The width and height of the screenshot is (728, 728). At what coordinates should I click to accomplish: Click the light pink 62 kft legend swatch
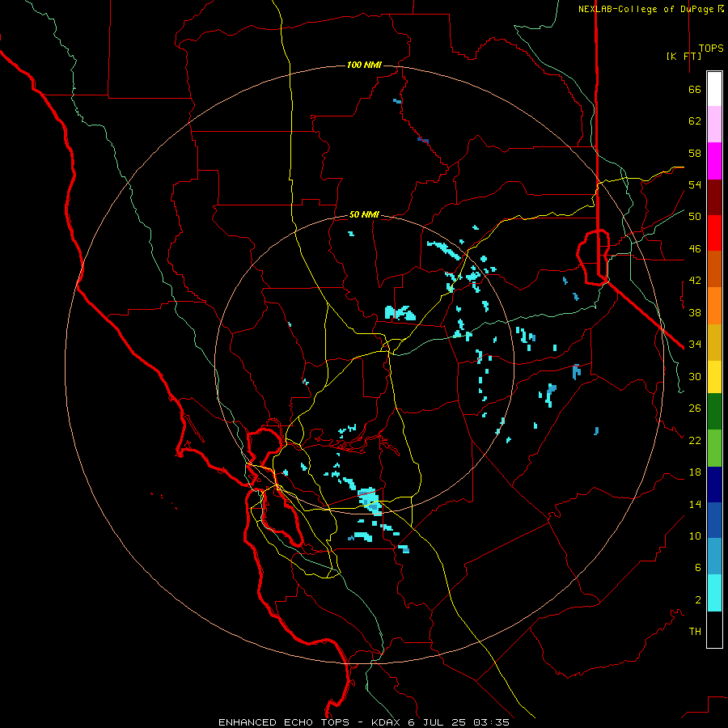point(714,124)
